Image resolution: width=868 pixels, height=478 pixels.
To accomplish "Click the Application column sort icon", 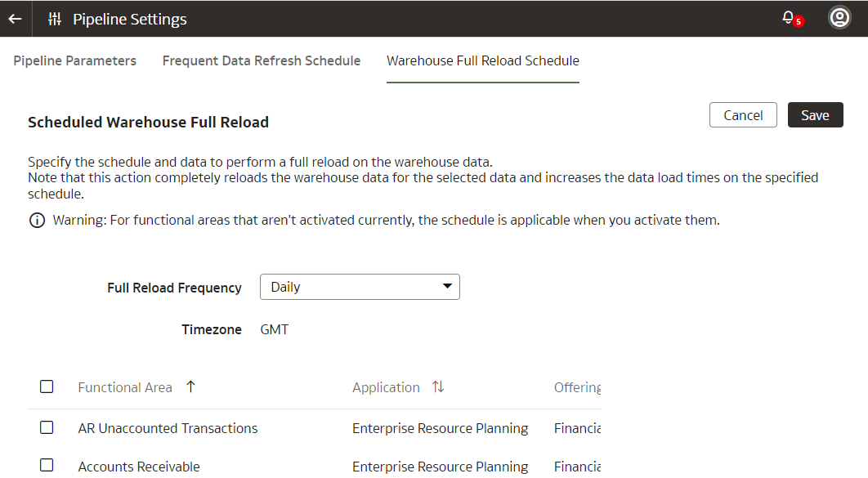I will click(438, 387).
